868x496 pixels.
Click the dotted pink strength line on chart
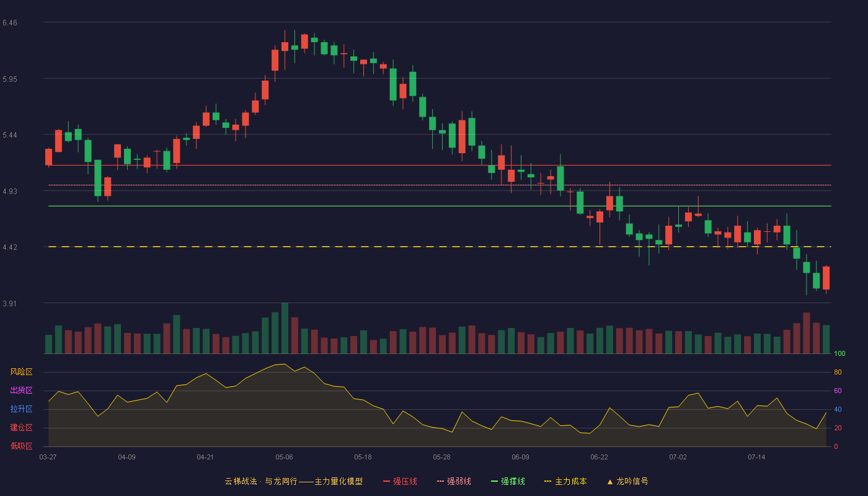(x=440, y=185)
